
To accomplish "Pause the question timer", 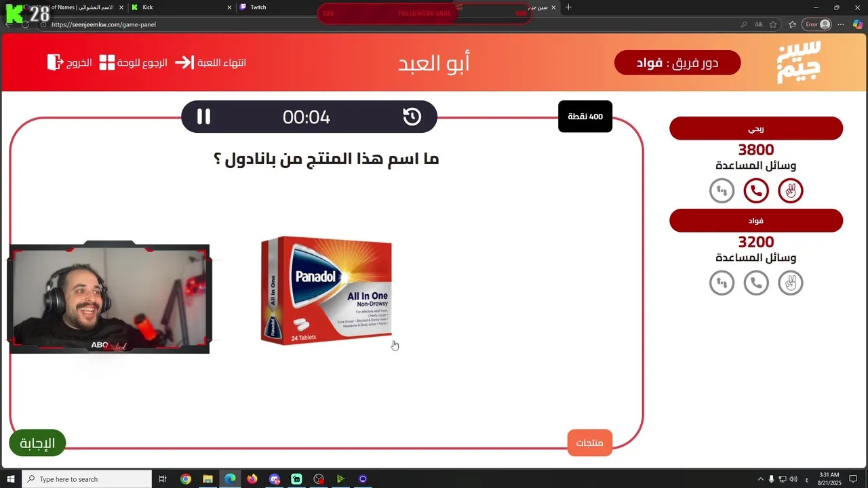I will [203, 117].
